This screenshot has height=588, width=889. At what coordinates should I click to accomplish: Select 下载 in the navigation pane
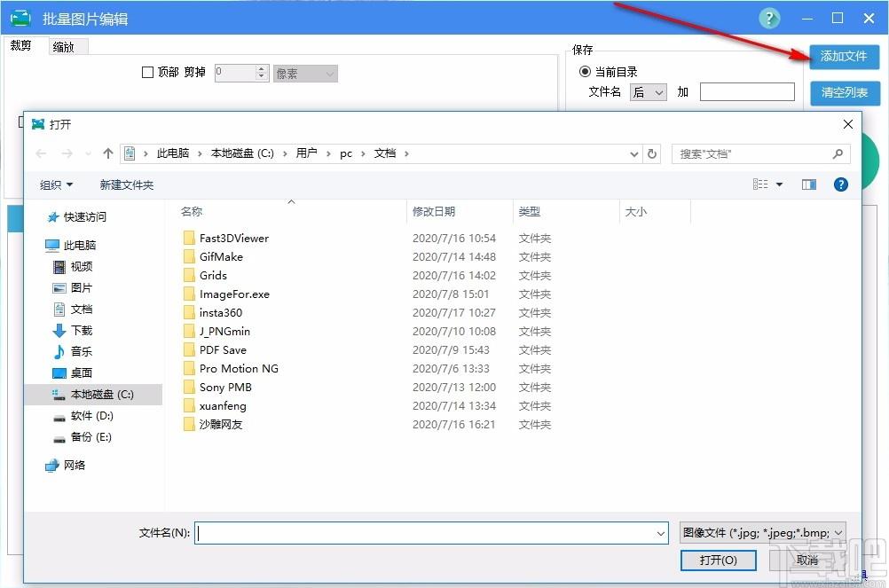click(x=82, y=330)
